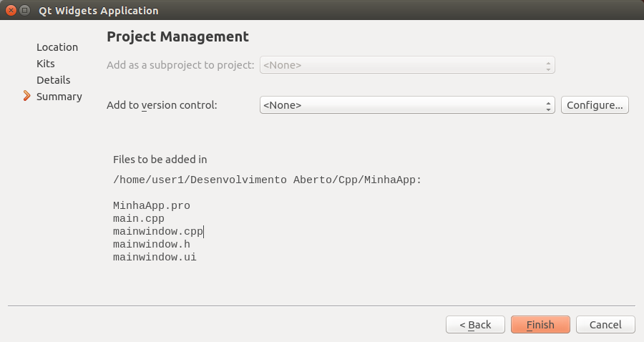Select the Kits step in the sidebar

(x=46, y=64)
